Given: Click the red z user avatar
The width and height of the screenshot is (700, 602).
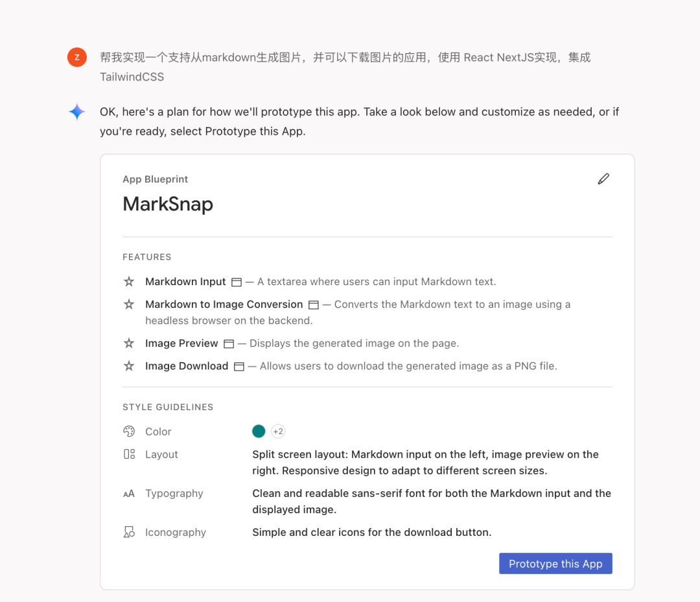Looking at the screenshot, I should tap(76, 57).
